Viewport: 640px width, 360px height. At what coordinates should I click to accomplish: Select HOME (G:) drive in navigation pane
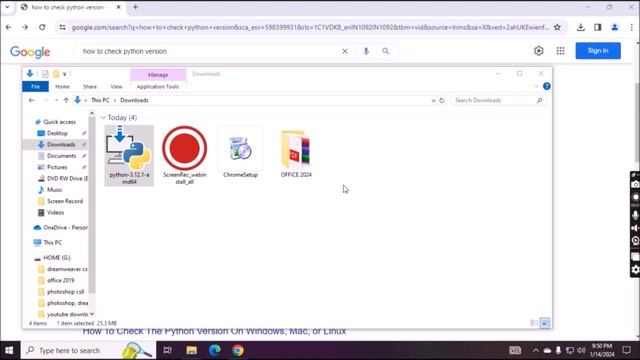pos(56,258)
